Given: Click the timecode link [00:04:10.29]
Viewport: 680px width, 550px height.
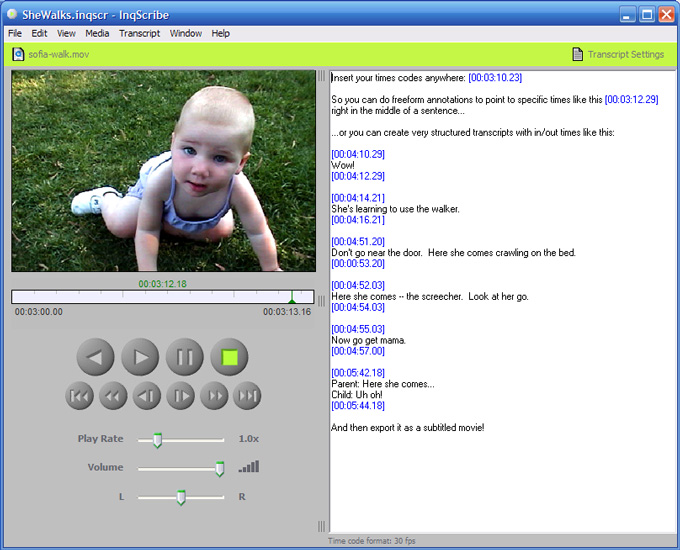Looking at the screenshot, I should point(357,154).
